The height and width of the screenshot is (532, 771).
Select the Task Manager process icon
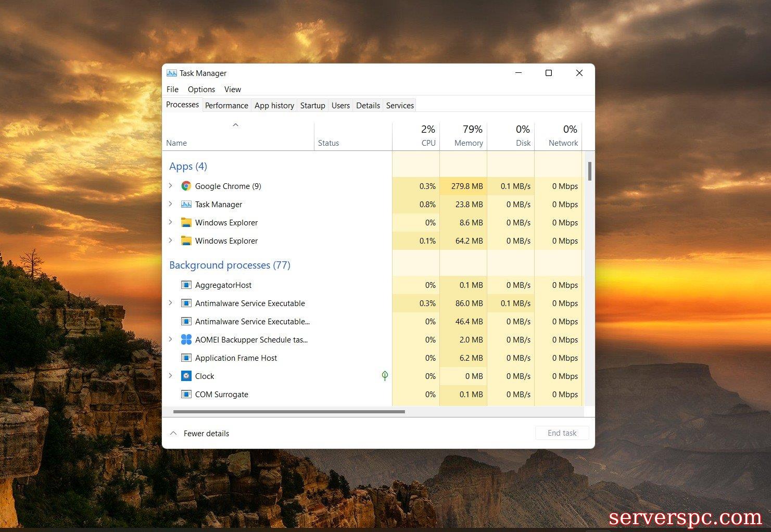pos(186,204)
